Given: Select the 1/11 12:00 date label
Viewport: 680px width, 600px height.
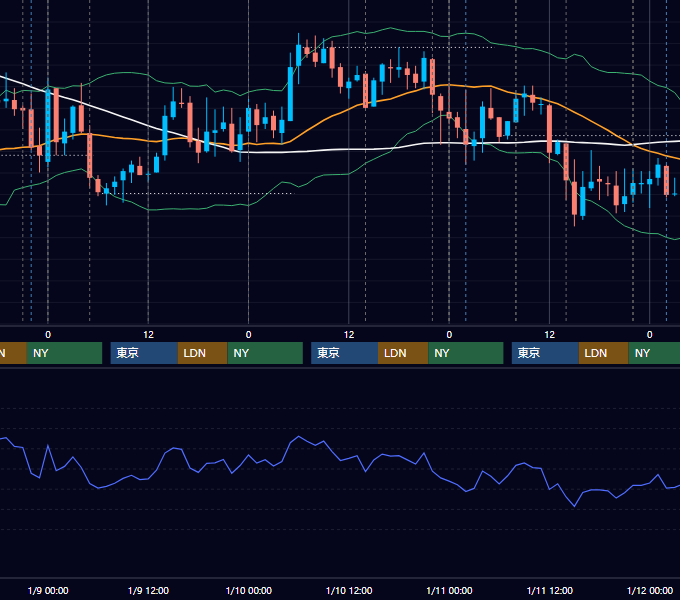Looking at the screenshot, I should point(549,590).
